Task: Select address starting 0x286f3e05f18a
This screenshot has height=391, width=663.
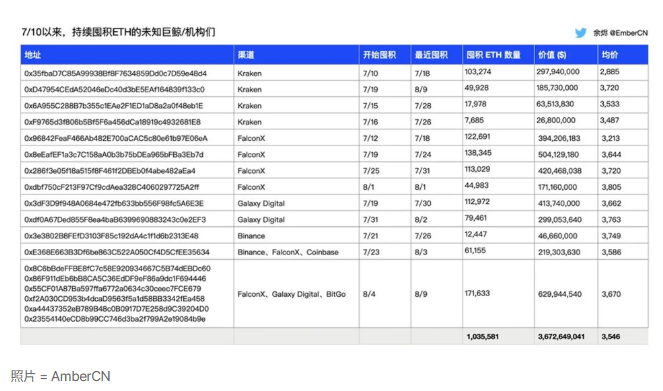Action: click(x=110, y=171)
